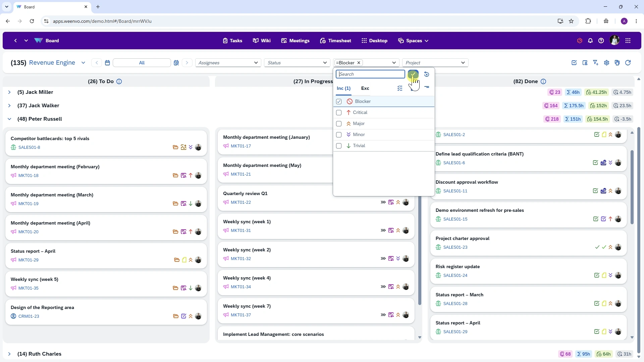The width and height of the screenshot is (644, 362).
Task: Click the user panel icon in board toolbar
Action: point(585,63)
